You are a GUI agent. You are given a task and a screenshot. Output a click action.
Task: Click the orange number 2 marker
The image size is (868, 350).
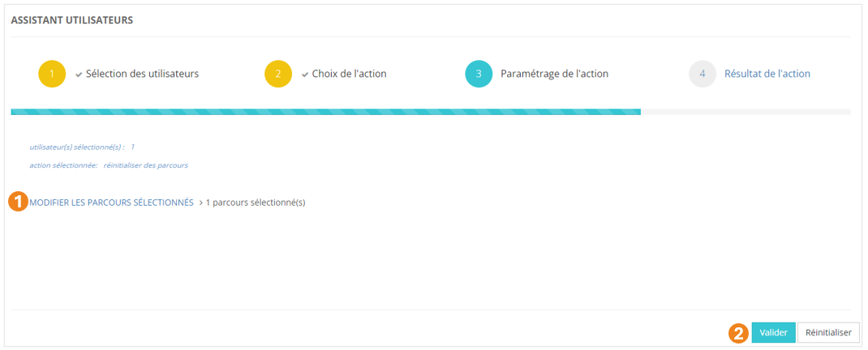739,333
